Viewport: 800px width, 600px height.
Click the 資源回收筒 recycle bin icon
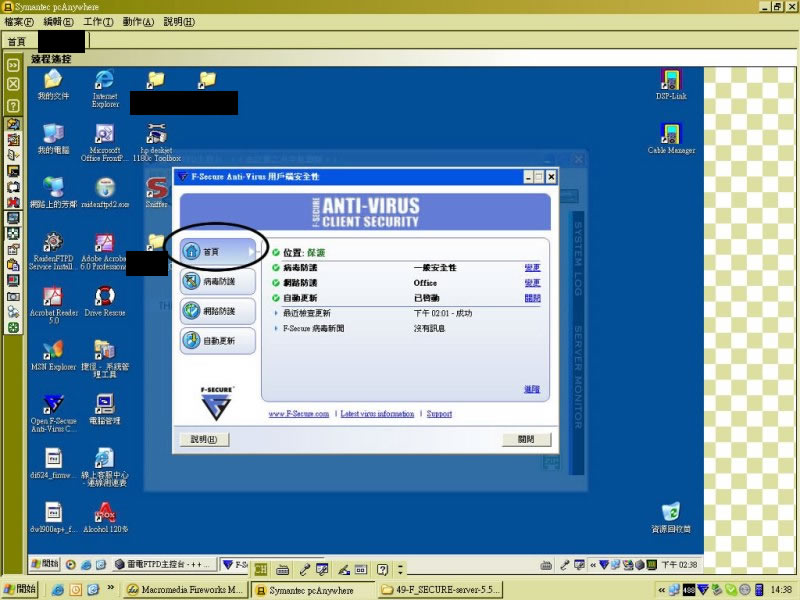click(671, 517)
